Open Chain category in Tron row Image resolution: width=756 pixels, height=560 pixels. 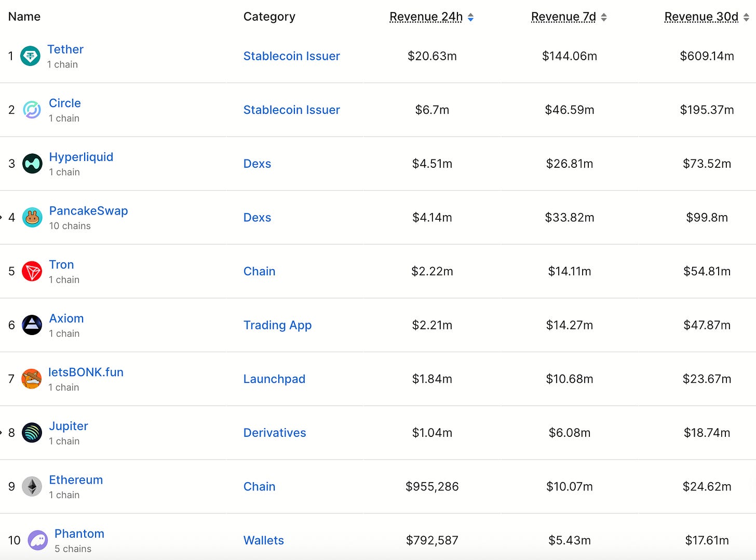260,271
